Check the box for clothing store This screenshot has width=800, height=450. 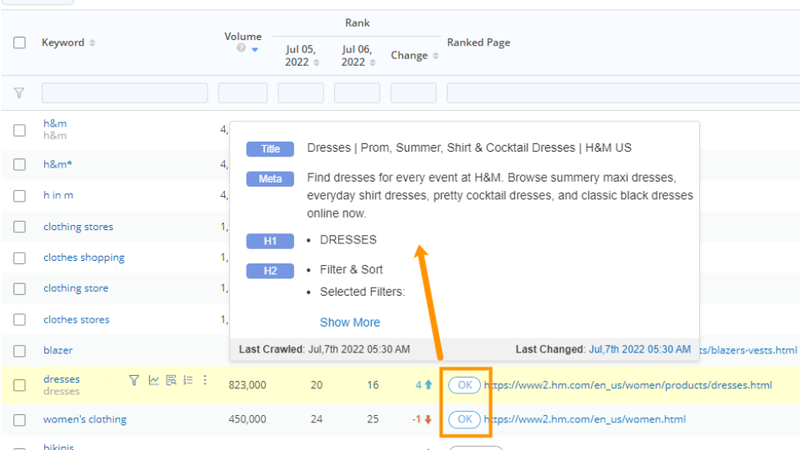click(x=19, y=289)
